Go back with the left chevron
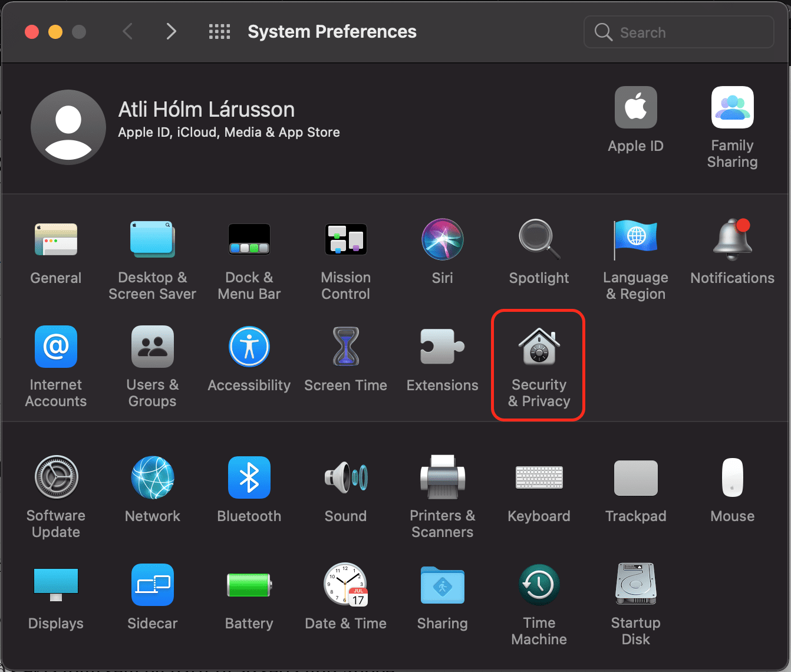The width and height of the screenshot is (791, 672). [x=128, y=32]
